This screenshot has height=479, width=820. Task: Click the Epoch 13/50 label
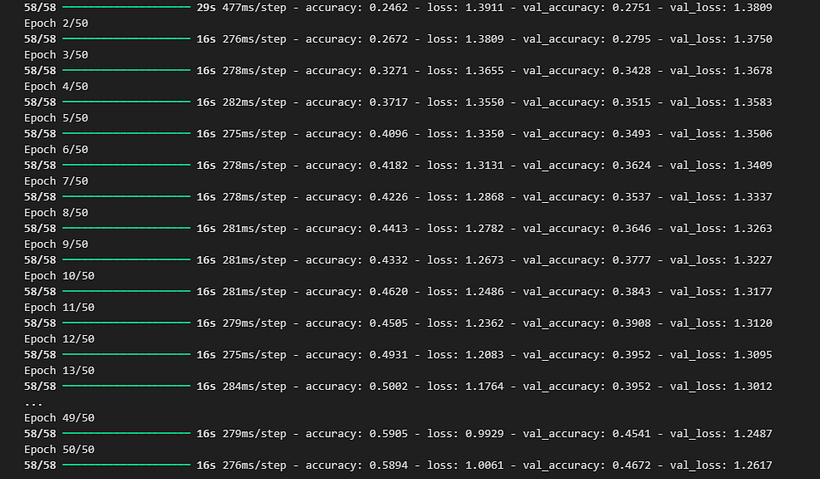pos(59,370)
